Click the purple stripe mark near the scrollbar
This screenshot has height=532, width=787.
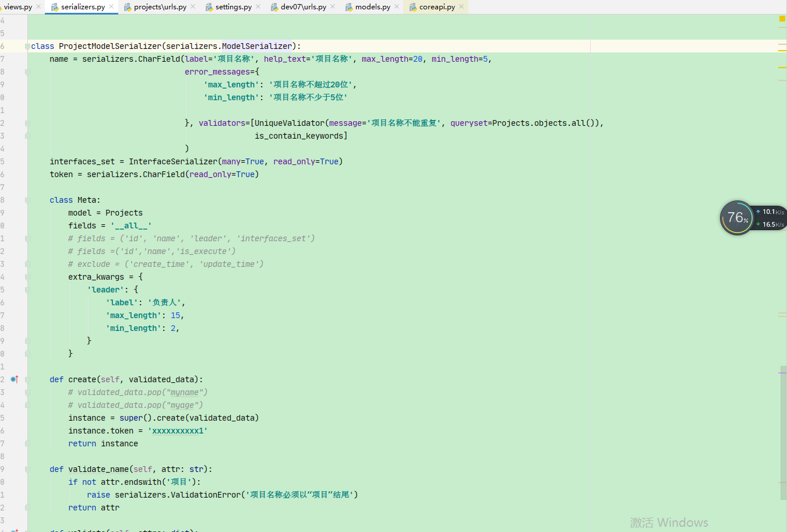pyautogui.click(x=782, y=373)
